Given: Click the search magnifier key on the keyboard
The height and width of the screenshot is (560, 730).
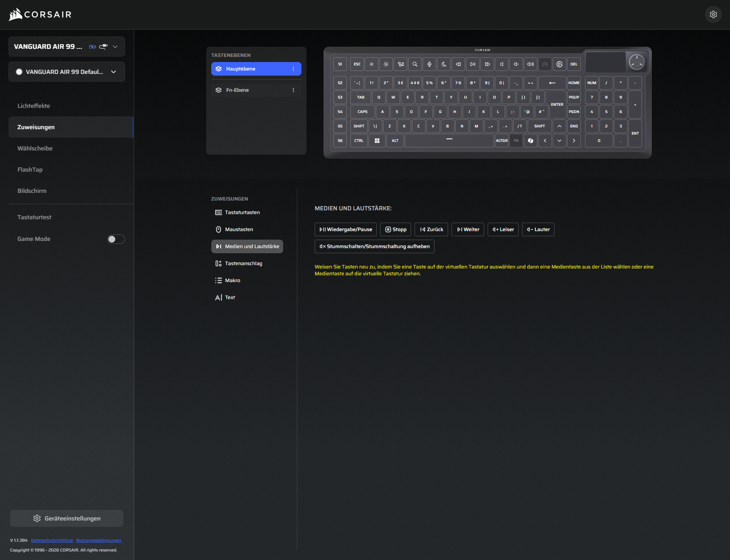Looking at the screenshot, I should pyautogui.click(x=415, y=64).
